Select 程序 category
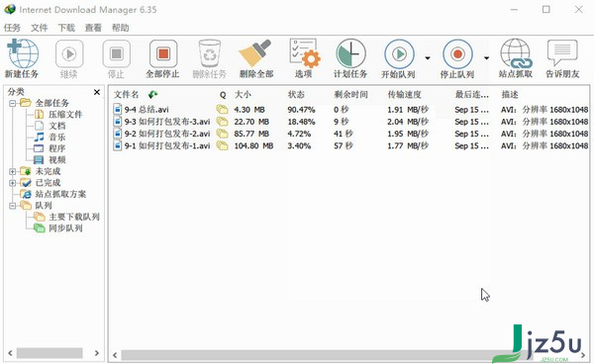The width and height of the screenshot is (594, 364). point(57,148)
